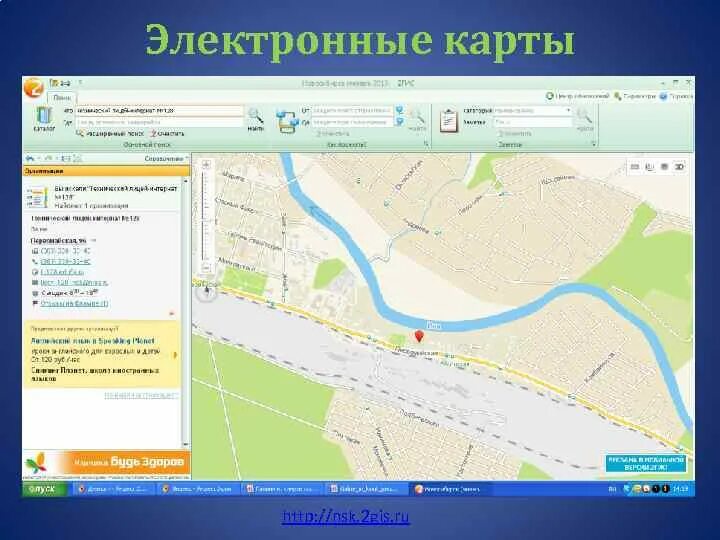Click the Найти magnifier beside the search fields
720x540 pixels.
click(256, 119)
